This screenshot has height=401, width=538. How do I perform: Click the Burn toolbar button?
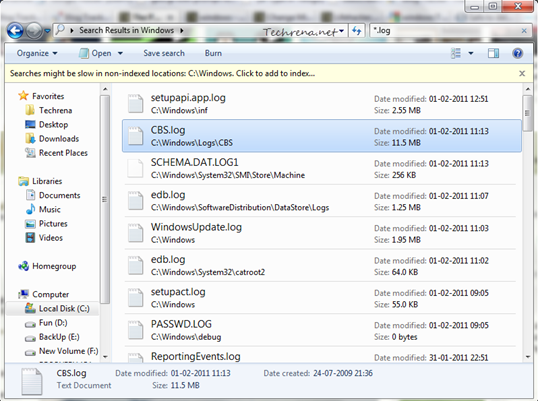pyautogui.click(x=213, y=53)
